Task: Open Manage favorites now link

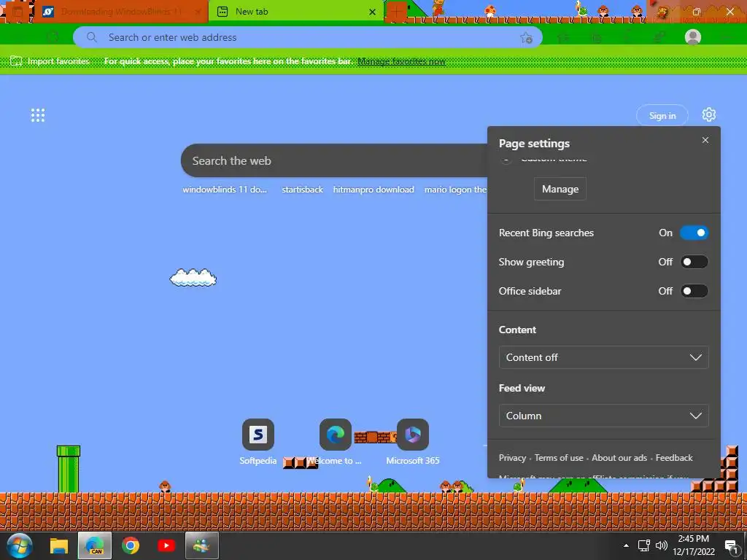Action: (x=401, y=61)
